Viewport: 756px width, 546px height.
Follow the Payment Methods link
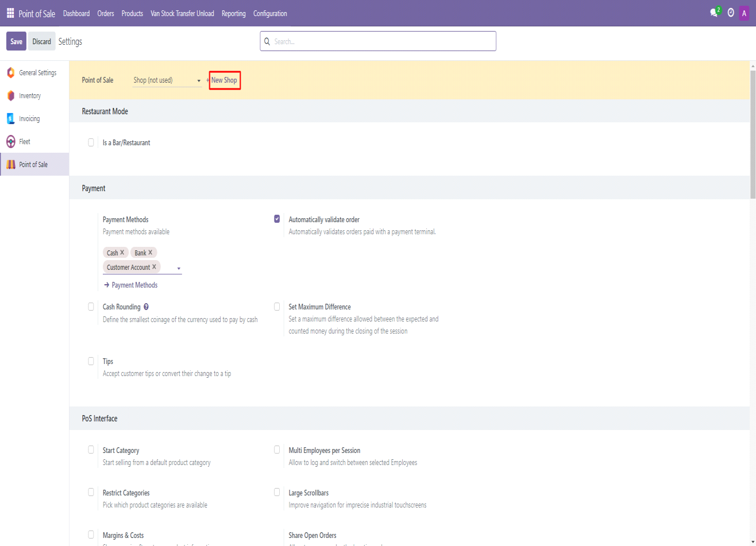tap(134, 285)
